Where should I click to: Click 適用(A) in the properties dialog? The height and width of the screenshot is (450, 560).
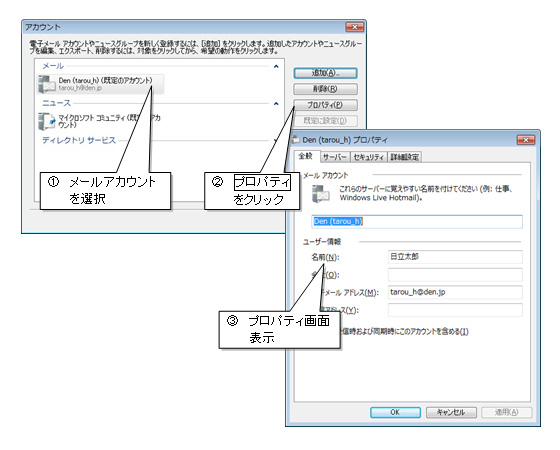506,412
